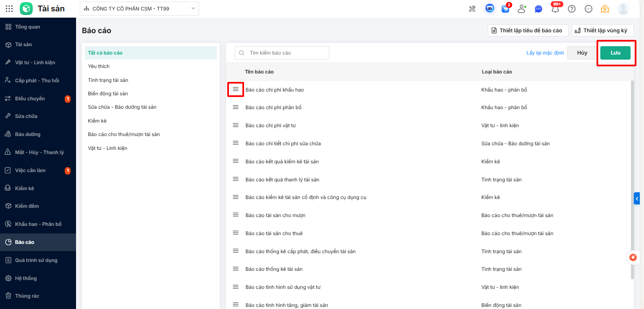Click the Sửa chữa wrench sidebar icon

tap(8, 116)
